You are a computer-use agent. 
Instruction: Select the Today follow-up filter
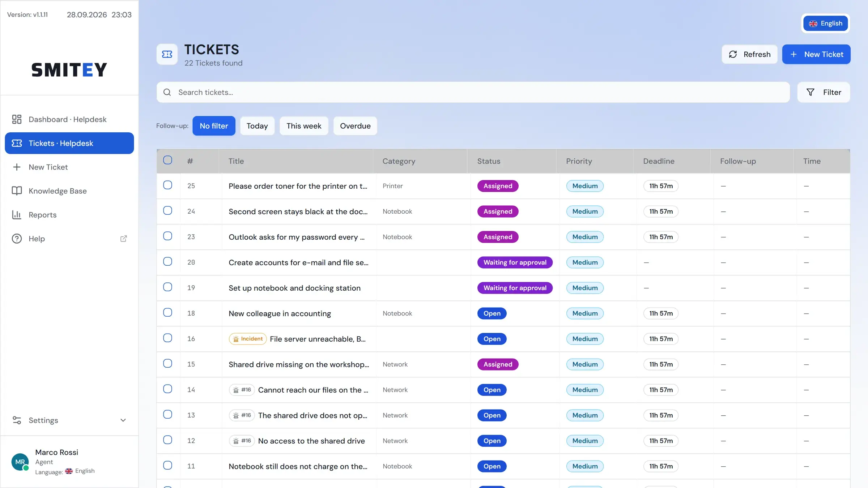[x=257, y=126]
